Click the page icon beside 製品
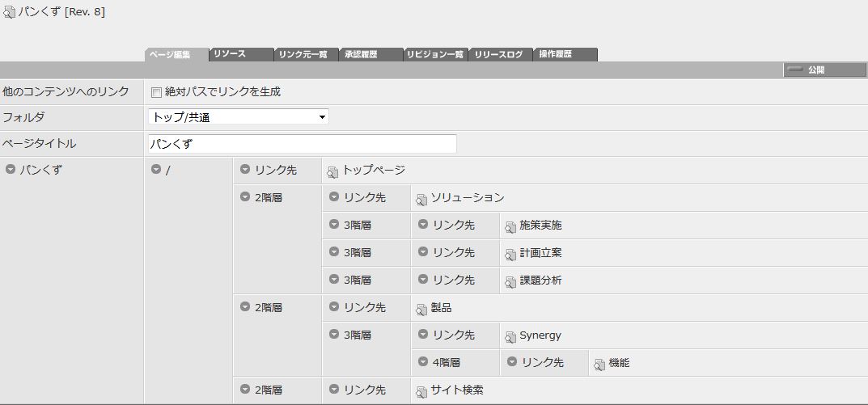Screen dimensions: 868x405 pos(421,309)
